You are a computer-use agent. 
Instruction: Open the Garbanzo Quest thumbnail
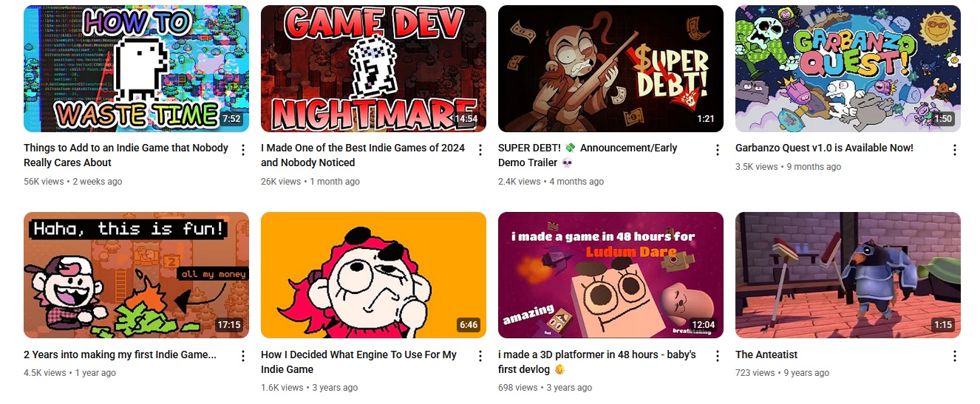pos(848,69)
